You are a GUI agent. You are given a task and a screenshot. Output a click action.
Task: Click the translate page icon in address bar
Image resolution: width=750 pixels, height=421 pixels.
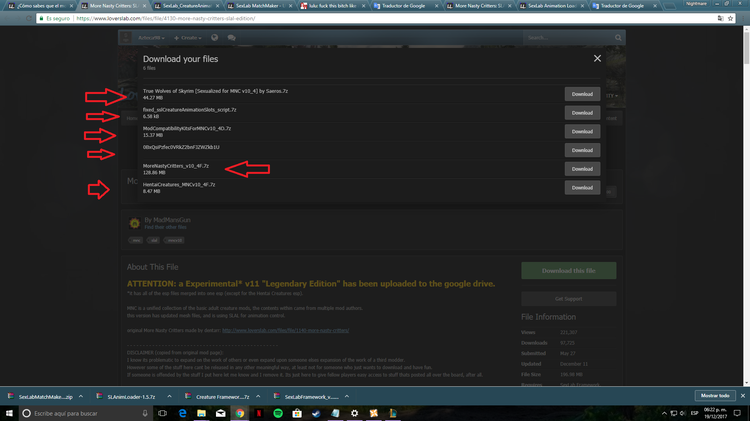point(720,18)
